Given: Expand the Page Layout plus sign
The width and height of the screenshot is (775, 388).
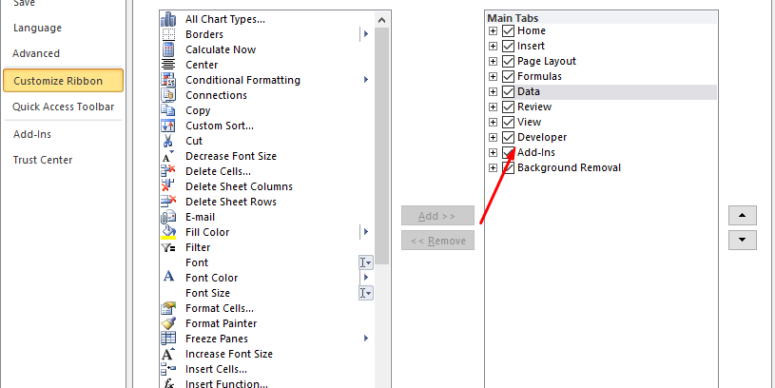Looking at the screenshot, I should [493, 62].
